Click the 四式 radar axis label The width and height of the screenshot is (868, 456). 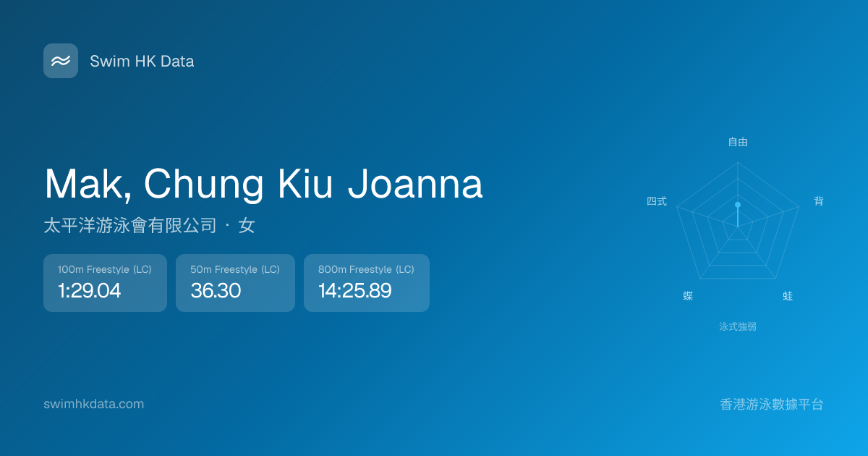pyautogui.click(x=657, y=201)
